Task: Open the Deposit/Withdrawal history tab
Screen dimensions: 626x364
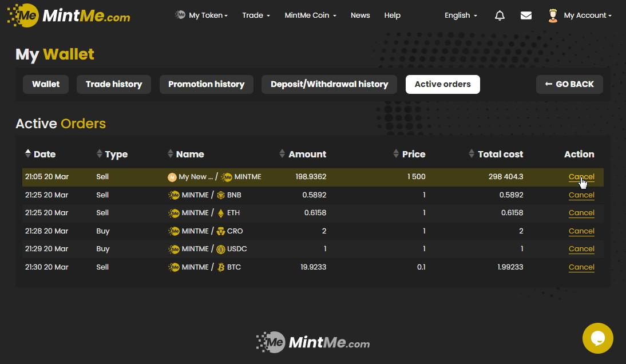Action: (x=329, y=84)
